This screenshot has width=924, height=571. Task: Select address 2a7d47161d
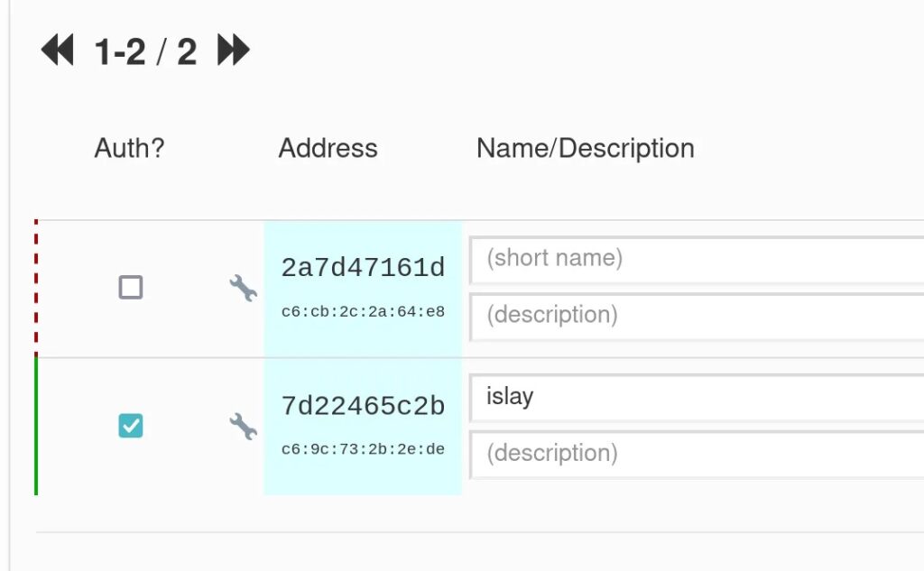tap(363, 268)
